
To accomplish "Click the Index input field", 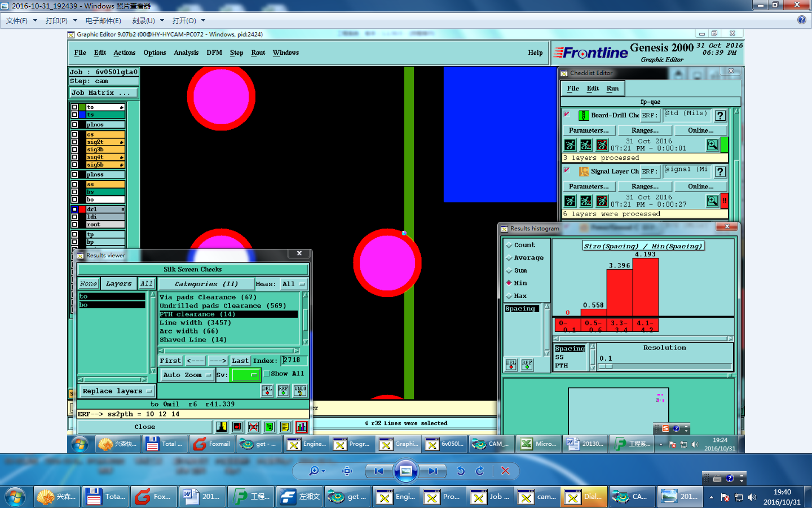I will coord(294,360).
